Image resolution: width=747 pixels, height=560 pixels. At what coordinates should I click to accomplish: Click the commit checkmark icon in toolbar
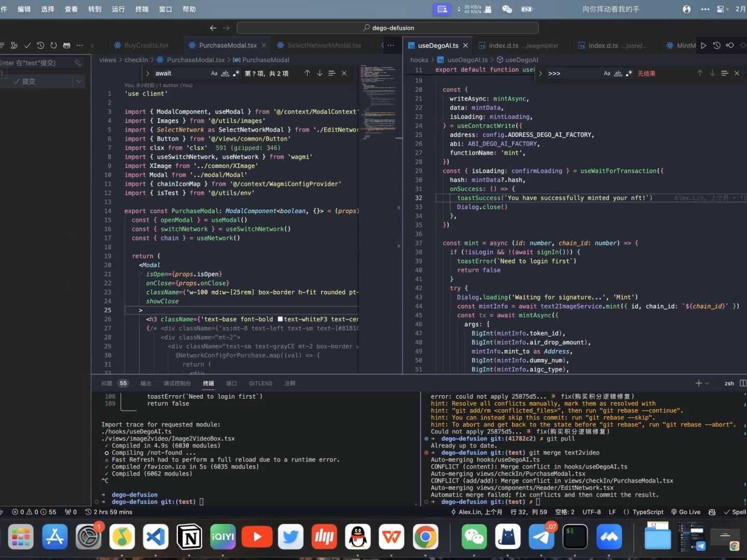coord(27,46)
